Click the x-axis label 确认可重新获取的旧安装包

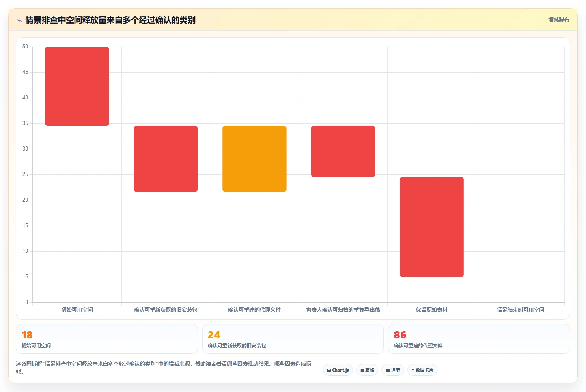tap(166, 310)
